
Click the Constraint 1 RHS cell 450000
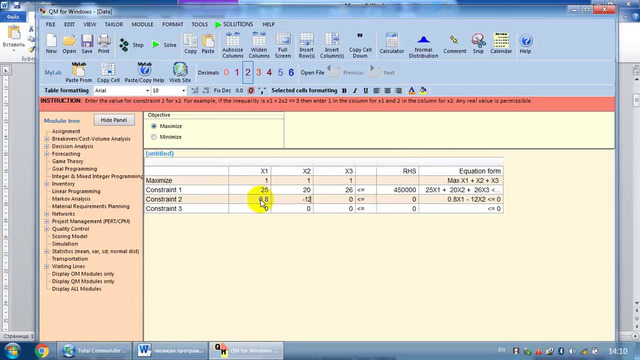[397, 190]
